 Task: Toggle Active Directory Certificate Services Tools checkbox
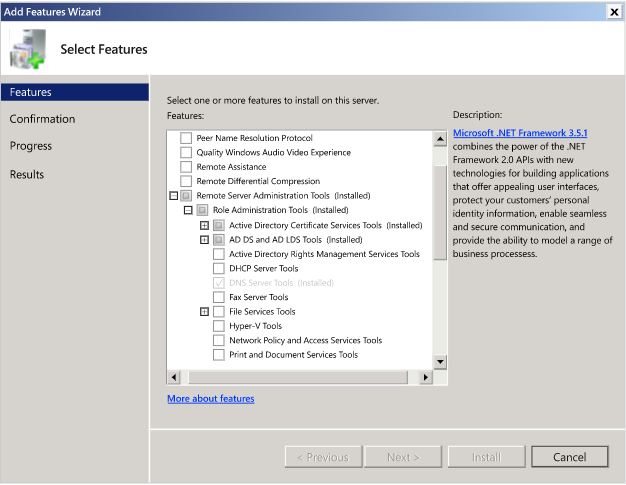tap(218, 226)
